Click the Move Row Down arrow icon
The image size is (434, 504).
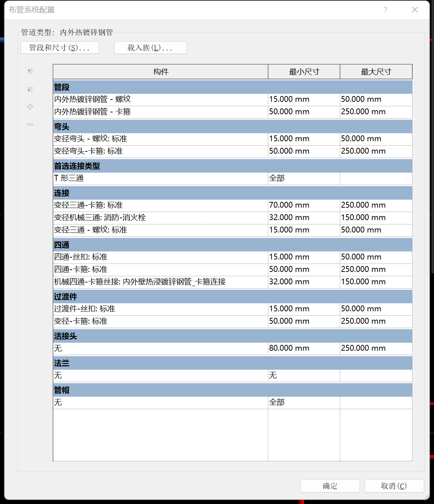30,89
